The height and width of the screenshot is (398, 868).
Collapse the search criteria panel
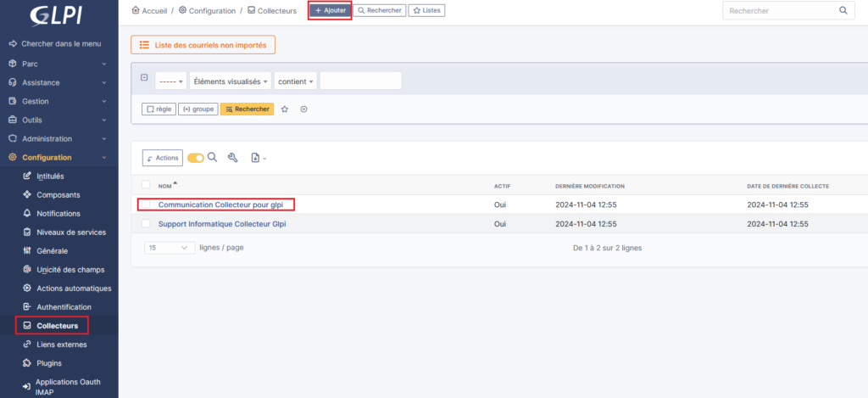coord(144,77)
